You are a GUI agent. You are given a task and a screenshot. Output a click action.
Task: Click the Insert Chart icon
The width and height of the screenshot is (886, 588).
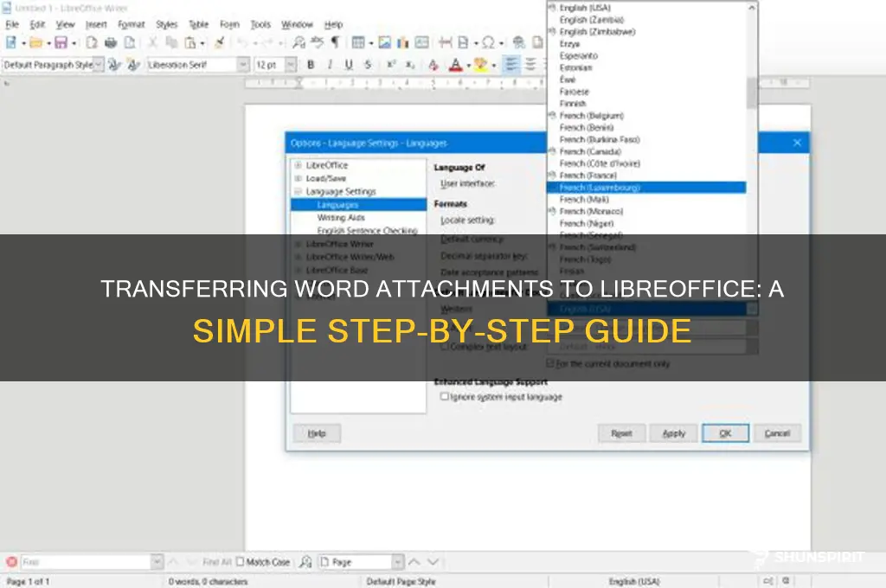point(403,42)
